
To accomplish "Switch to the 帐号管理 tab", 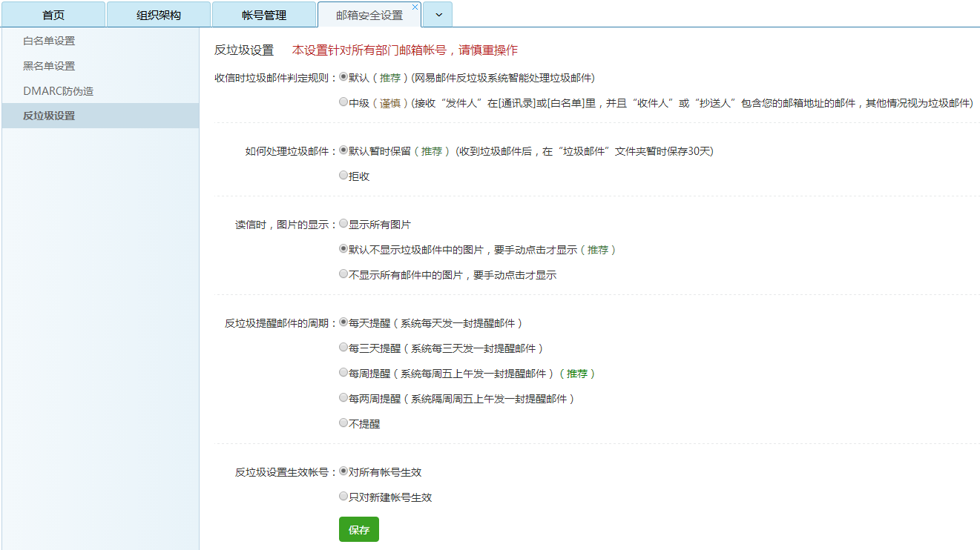I will click(263, 13).
